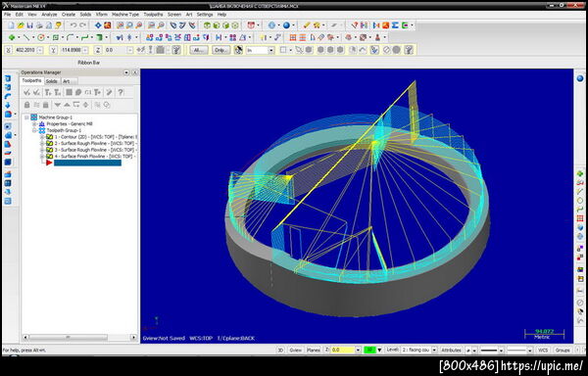Viewport: 588px width, 376px height.
Task: Click the Select all operations checkmark icon
Action: tap(27, 92)
